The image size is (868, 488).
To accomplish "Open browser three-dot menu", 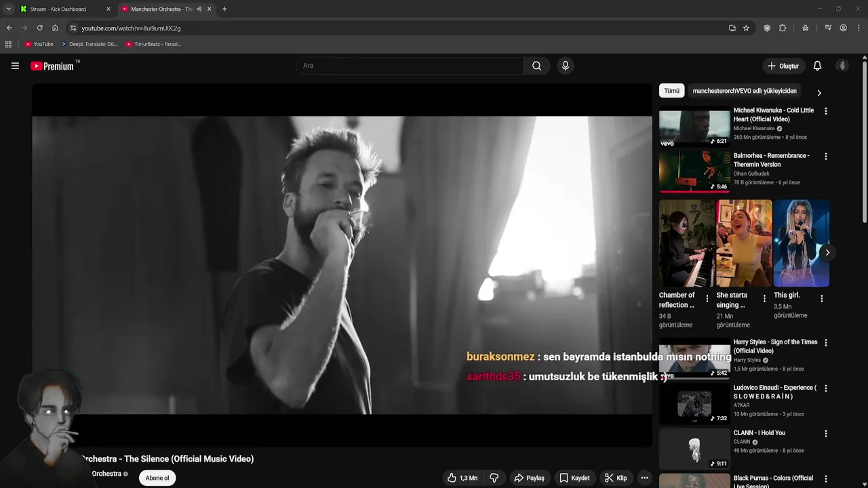I will pos(859,28).
